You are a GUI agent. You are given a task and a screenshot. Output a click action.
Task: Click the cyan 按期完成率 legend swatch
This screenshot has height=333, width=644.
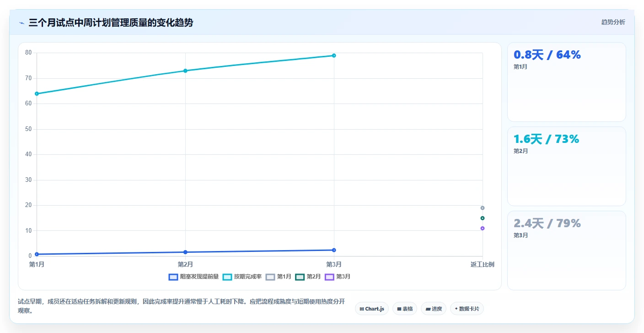[x=228, y=277]
